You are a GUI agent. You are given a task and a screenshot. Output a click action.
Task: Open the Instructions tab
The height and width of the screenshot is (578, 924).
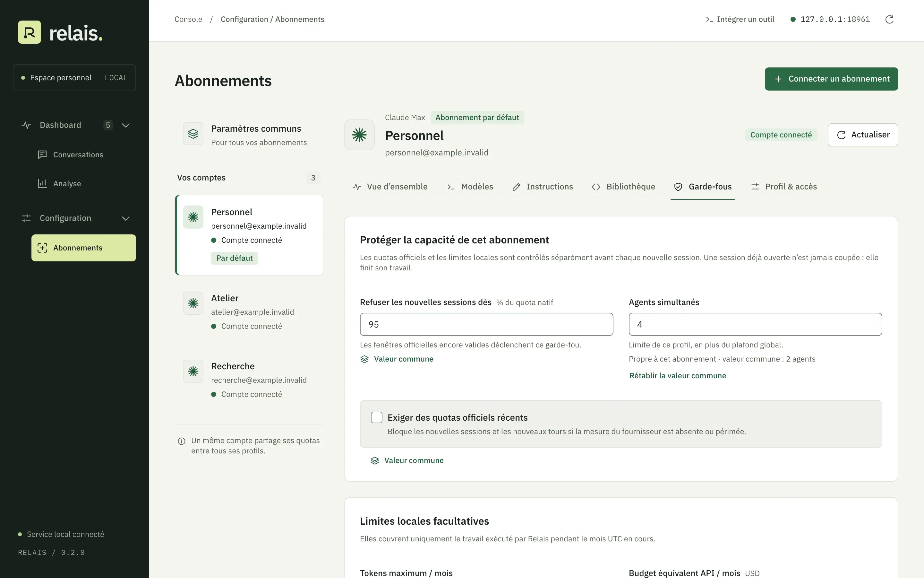[543, 187]
